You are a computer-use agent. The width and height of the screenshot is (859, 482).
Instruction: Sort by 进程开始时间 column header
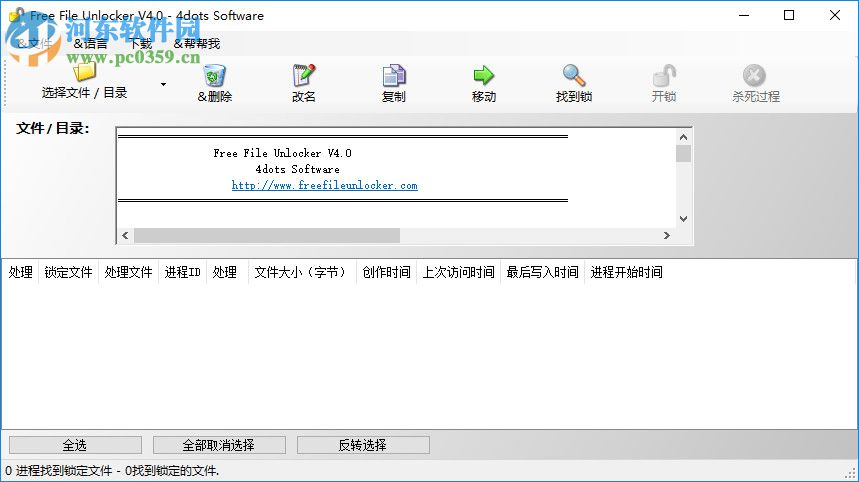point(626,272)
